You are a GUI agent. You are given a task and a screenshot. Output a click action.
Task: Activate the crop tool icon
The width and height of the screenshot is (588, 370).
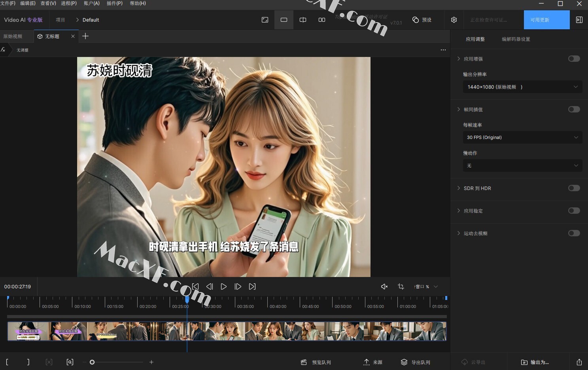point(401,287)
